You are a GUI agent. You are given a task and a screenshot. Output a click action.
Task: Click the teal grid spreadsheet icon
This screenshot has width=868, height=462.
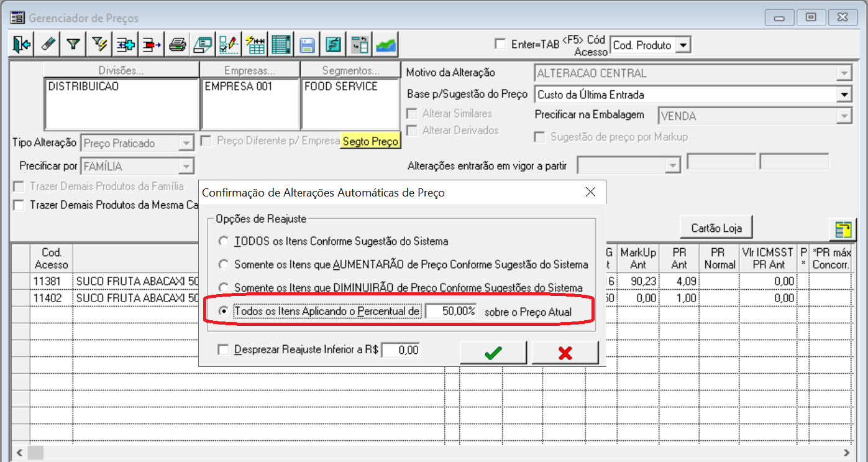281,45
